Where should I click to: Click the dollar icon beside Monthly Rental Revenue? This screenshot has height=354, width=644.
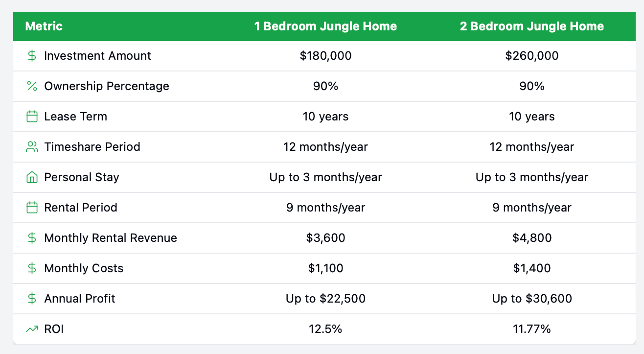point(32,238)
